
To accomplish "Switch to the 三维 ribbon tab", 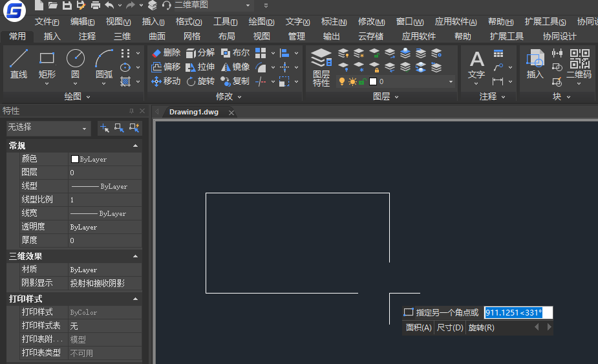I will coord(122,36).
